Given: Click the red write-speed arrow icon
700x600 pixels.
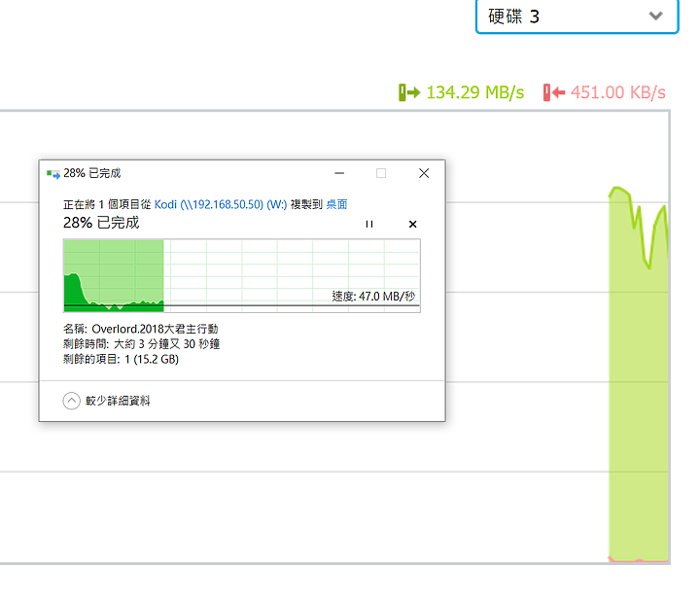Looking at the screenshot, I should coord(554,92).
